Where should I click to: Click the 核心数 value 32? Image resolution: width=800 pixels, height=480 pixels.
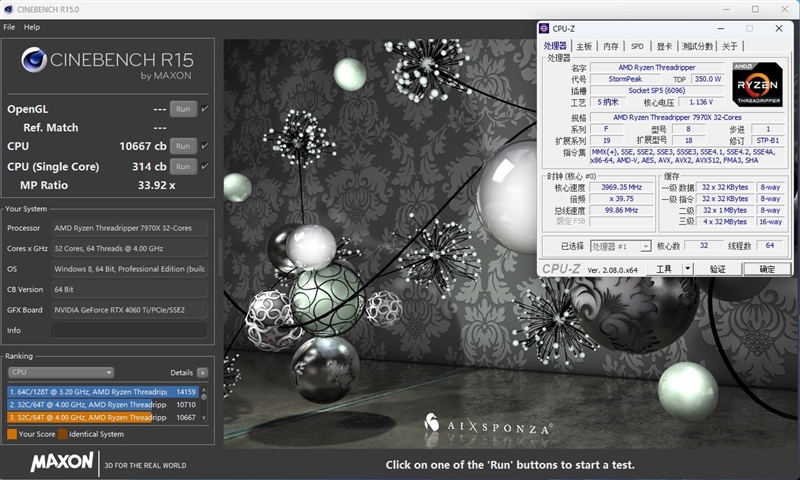[x=704, y=245]
